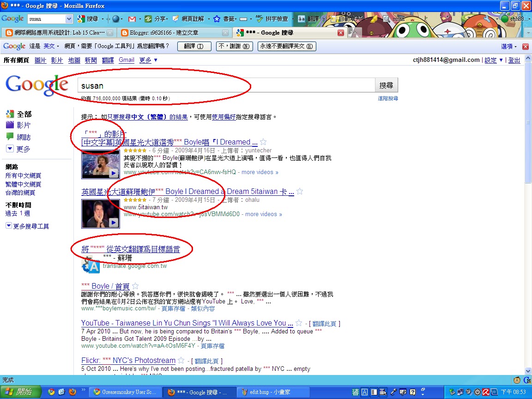The height and width of the screenshot is (399, 532).
Task: Click the blue globe icon in toolbar
Action: (x=116, y=19)
